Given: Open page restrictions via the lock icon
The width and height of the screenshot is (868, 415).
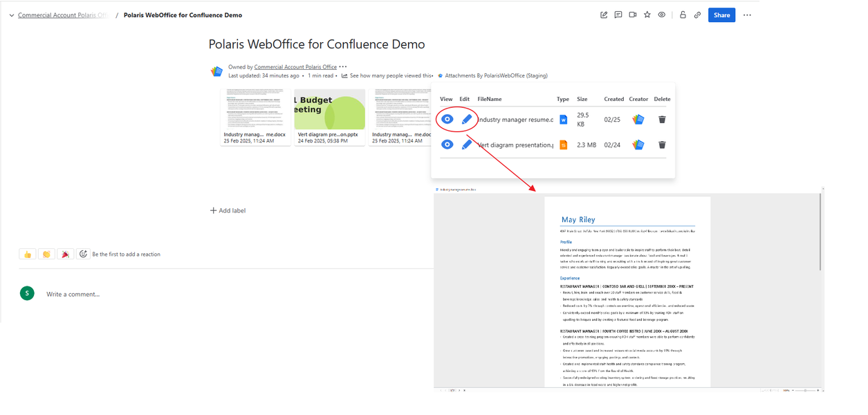Looking at the screenshot, I should coord(683,15).
